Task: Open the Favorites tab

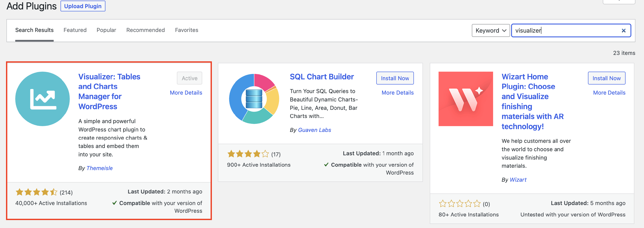Action: pos(187,30)
